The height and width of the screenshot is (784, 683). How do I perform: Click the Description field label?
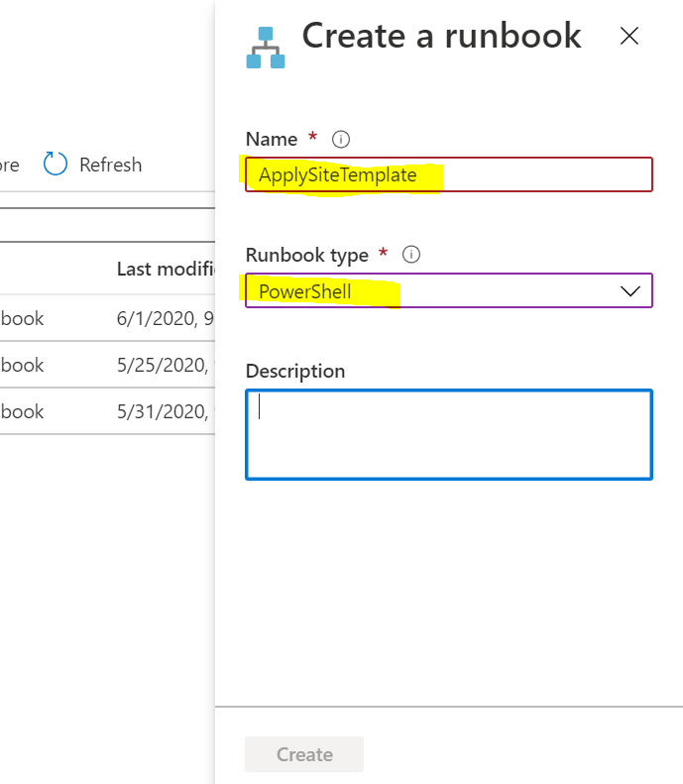pyautogui.click(x=295, y=371)
